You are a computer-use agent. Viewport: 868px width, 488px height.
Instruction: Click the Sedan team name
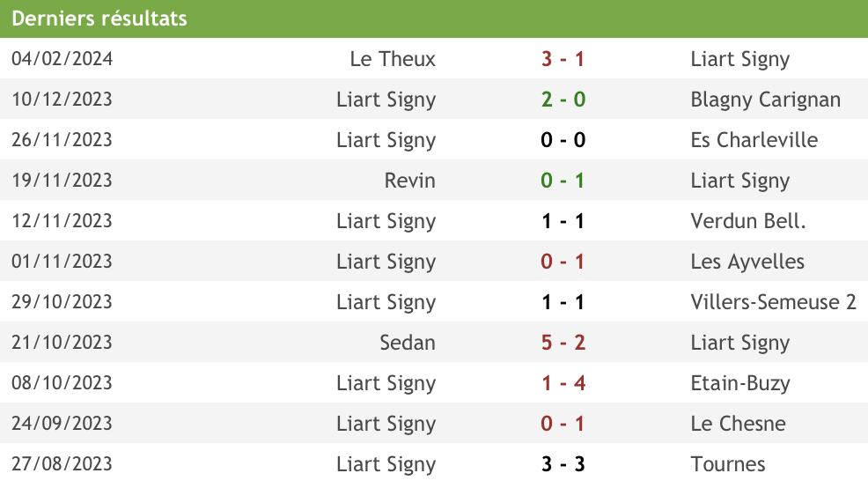click(408, 343)
